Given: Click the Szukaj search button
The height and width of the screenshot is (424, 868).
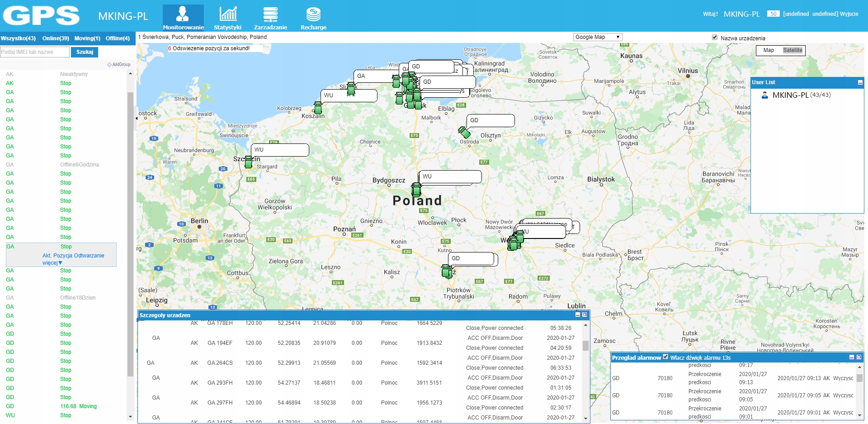Looking at the screenshot, I should pos(85,52).
